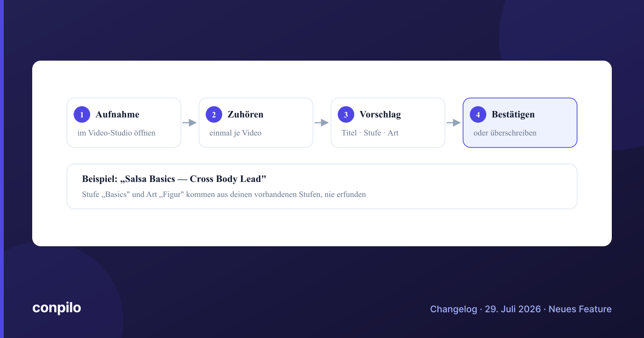Click the number 2 step circle

pyautogui.click(x=214, y=114)
